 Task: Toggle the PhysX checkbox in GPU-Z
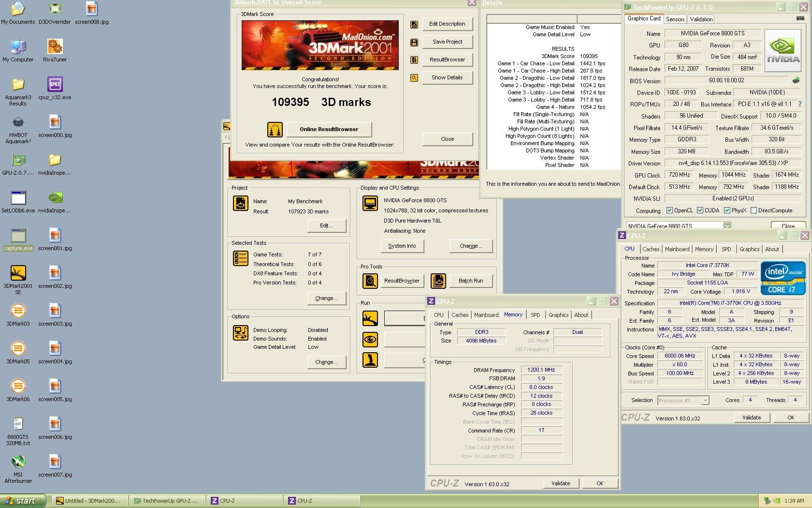click(727, 210)
